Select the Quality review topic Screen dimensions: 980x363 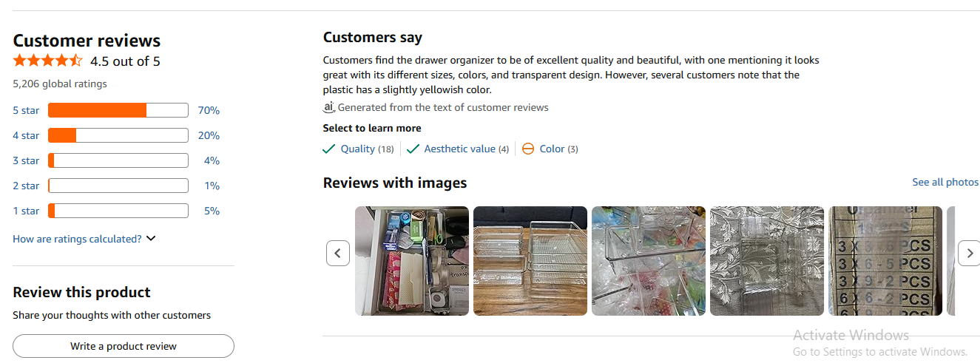click(x=358, y=149)
